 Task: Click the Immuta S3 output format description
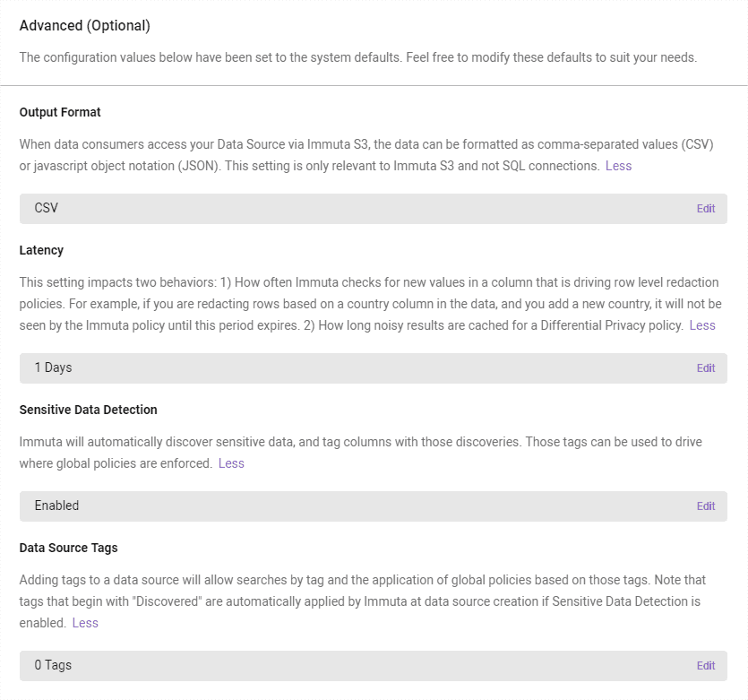click(366, 155)
